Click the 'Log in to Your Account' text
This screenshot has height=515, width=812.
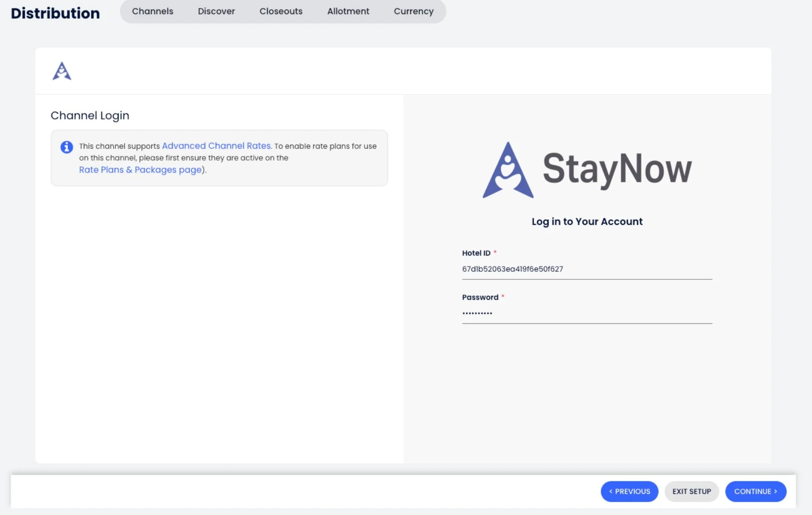coord(587,221)
